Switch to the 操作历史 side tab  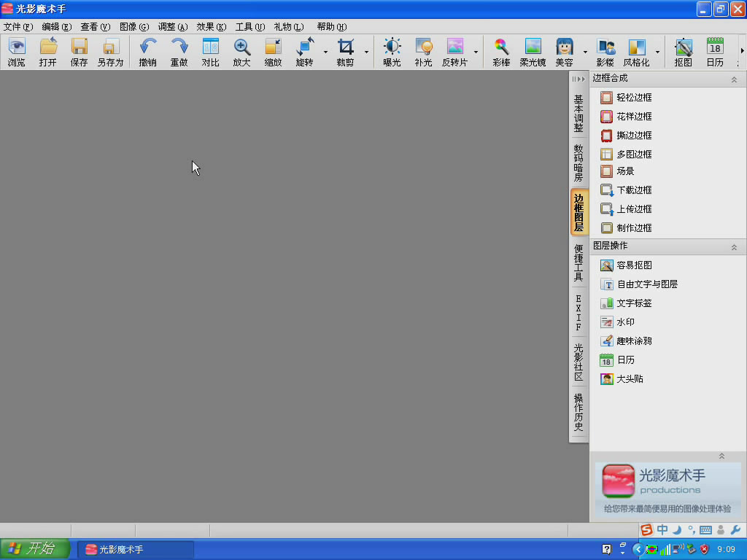[x=578, y=413]
